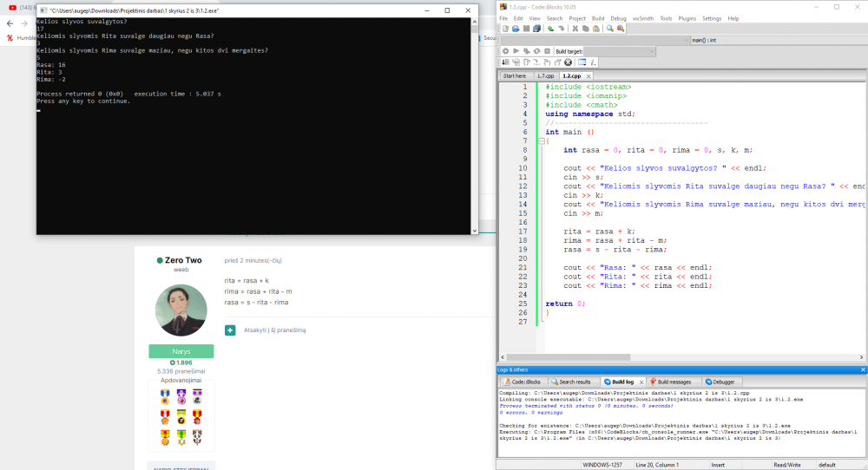Switch to the 1.7.cpp editor tab
The image size is (868, 470).
coord(545,76)
